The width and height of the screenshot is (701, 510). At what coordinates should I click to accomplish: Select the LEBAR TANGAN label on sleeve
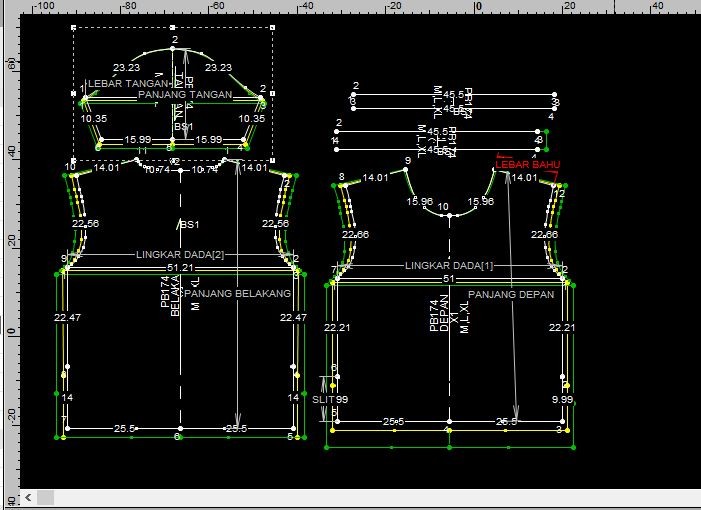126,83
